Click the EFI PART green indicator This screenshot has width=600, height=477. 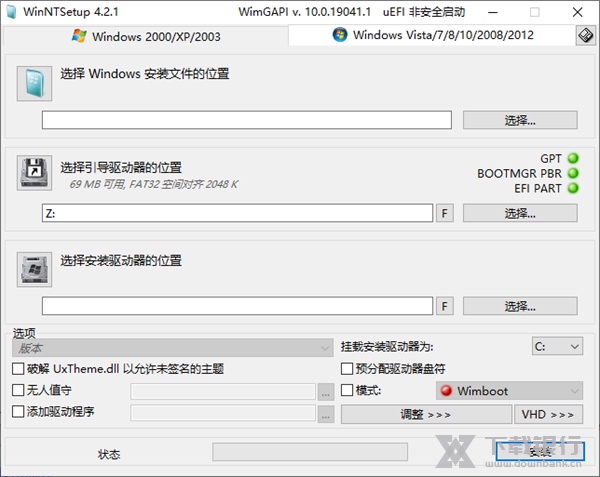573,188
